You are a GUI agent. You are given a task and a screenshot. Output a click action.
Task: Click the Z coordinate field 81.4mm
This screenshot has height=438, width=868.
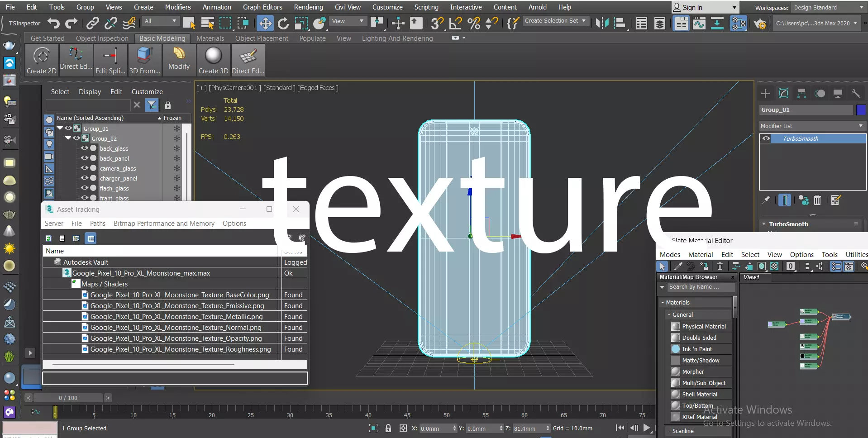pos(527,428)
